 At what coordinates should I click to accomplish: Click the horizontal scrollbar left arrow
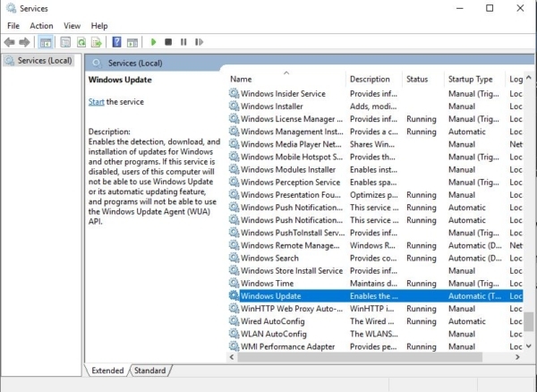tap(232, 357)
